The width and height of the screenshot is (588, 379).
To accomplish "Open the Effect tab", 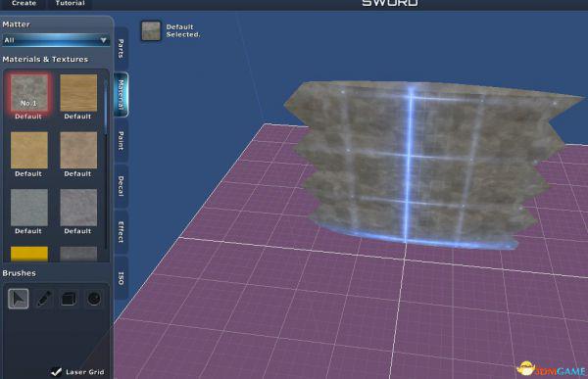I will [x=122, y=232].
